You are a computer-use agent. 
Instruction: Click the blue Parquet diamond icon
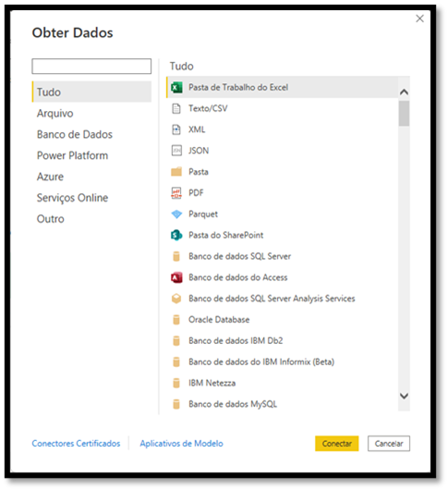176,214
